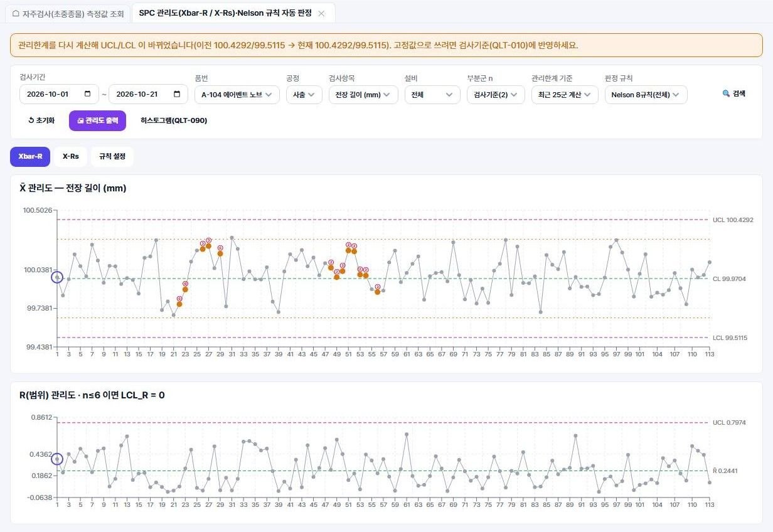Select the circled first point on the X̄ chart

(57, 277)
